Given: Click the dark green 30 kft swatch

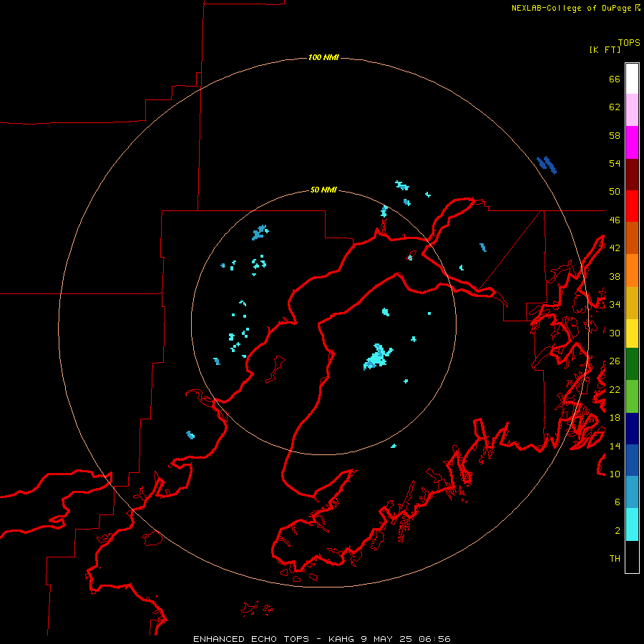Looking at the screenshot, I should tap(632, 364).
